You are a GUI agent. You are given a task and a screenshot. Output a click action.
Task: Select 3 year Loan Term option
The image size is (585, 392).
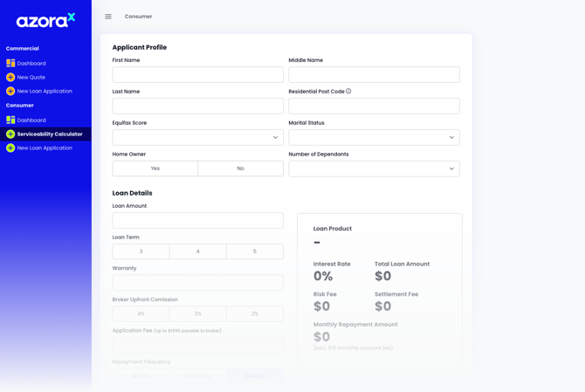coord(141,251)
